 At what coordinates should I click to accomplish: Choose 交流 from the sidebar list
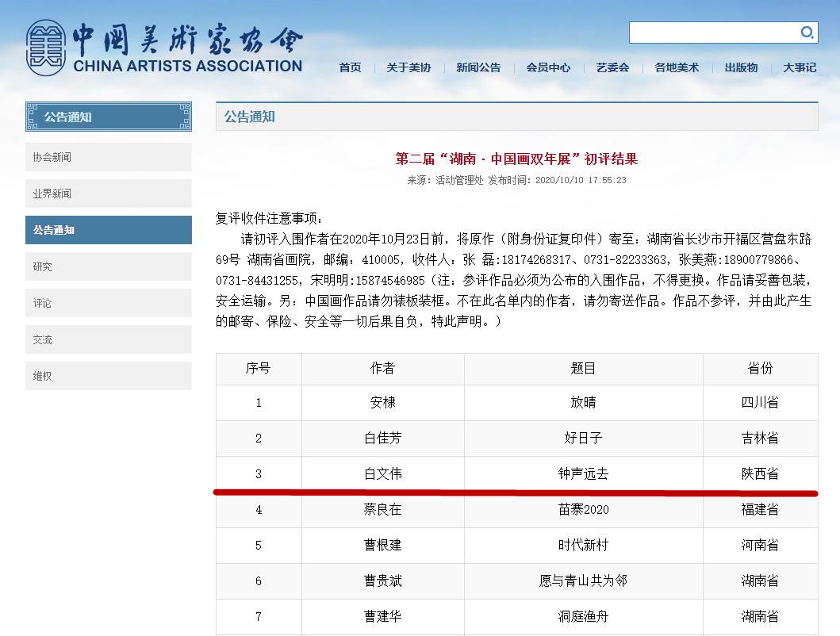pos(109,339)
